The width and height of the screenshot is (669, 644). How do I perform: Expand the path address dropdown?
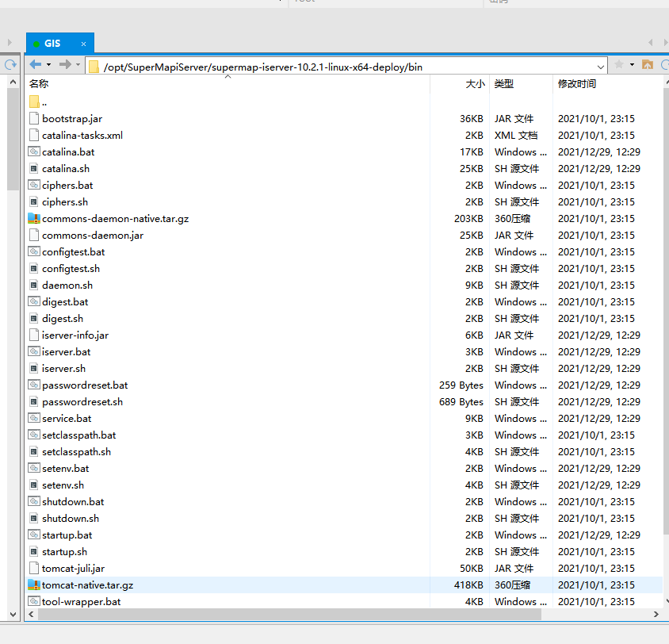600,67
